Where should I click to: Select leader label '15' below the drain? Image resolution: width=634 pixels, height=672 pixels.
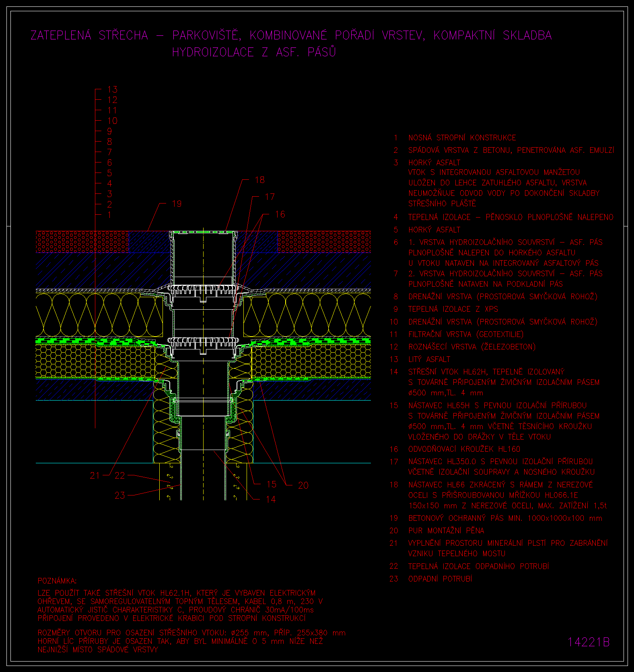(272, 485)
